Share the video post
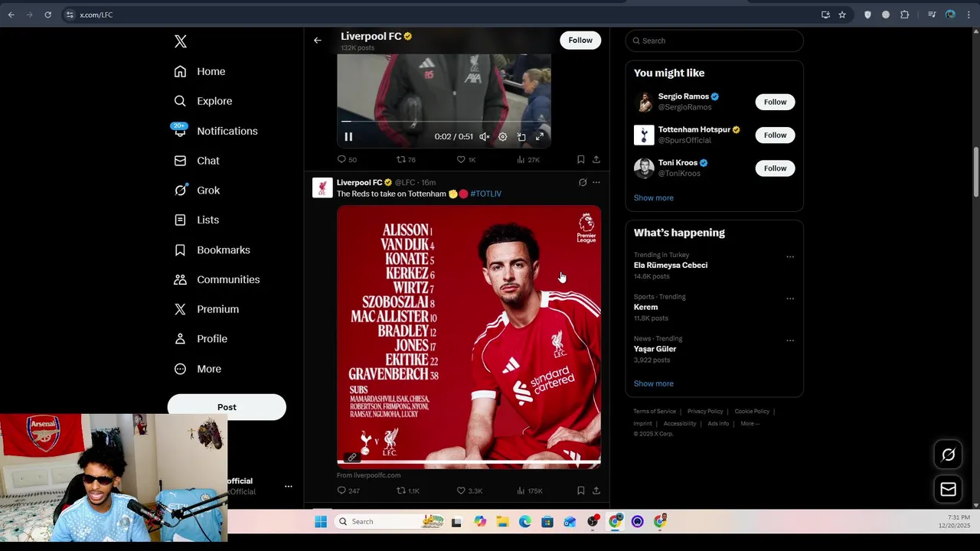Viewport: 980px width, 551px height. point(596,159)
